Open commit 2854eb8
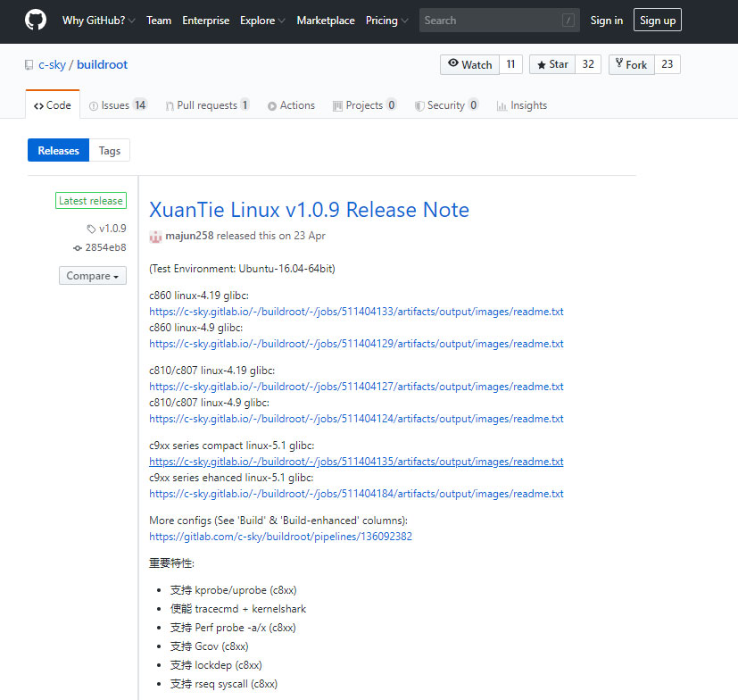Image resolution: width=738 pixels, height=700 pixels. [104, 247]
